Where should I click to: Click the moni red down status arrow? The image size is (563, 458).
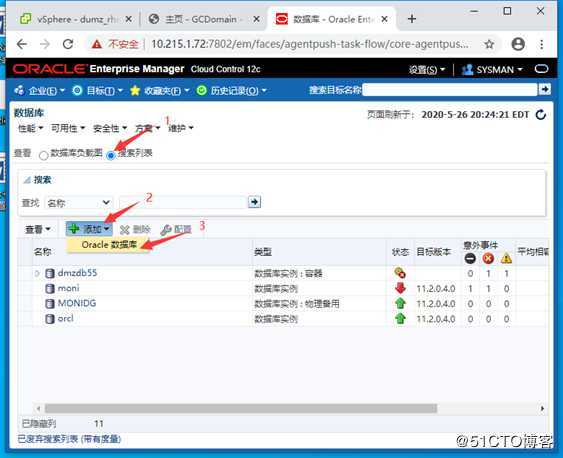click(400, 288)
